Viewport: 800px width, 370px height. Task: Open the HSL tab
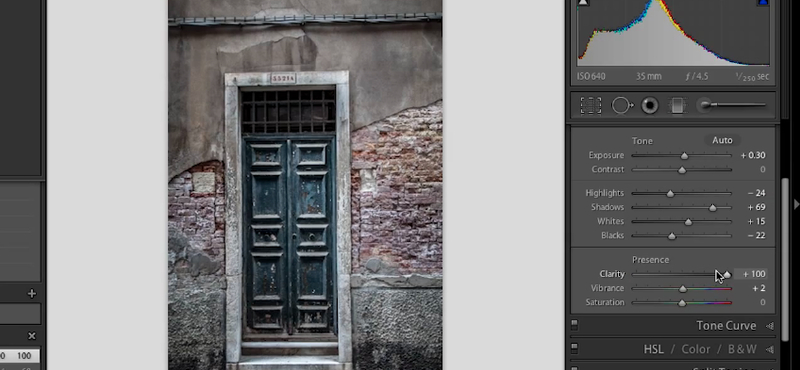coord(654,349)
